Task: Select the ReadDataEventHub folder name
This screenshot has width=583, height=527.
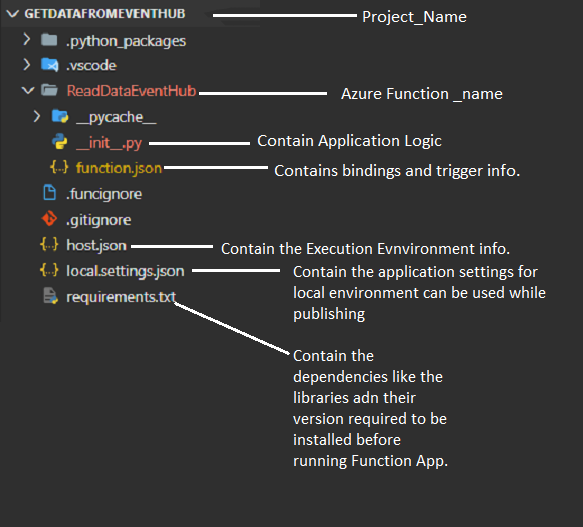Action: pos(131,91)
